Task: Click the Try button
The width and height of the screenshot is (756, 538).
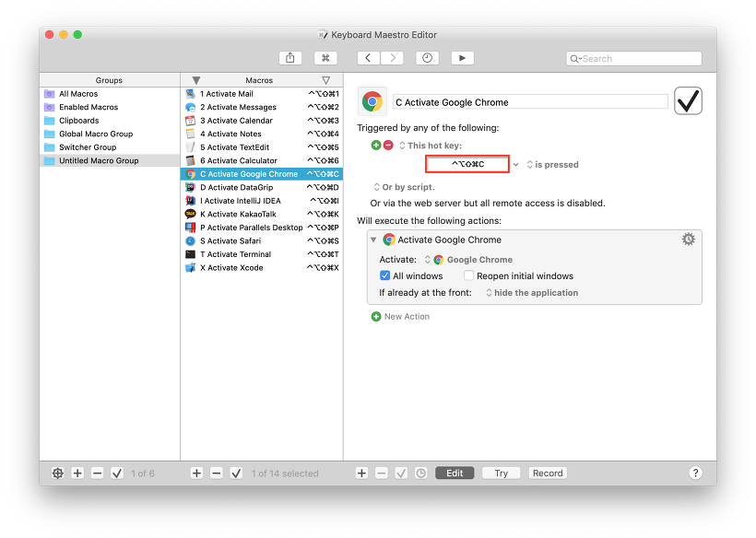Action: pyautogui.click(x=501, y=473)
